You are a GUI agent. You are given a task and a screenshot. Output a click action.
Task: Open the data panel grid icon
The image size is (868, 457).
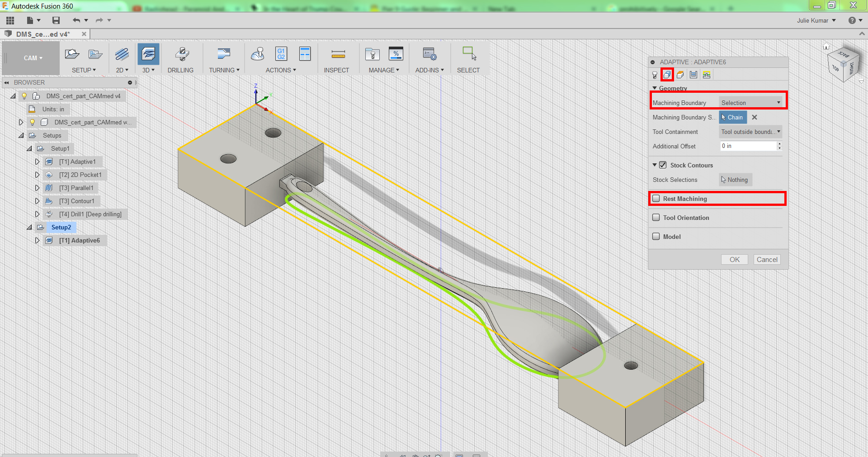[10, 20]
